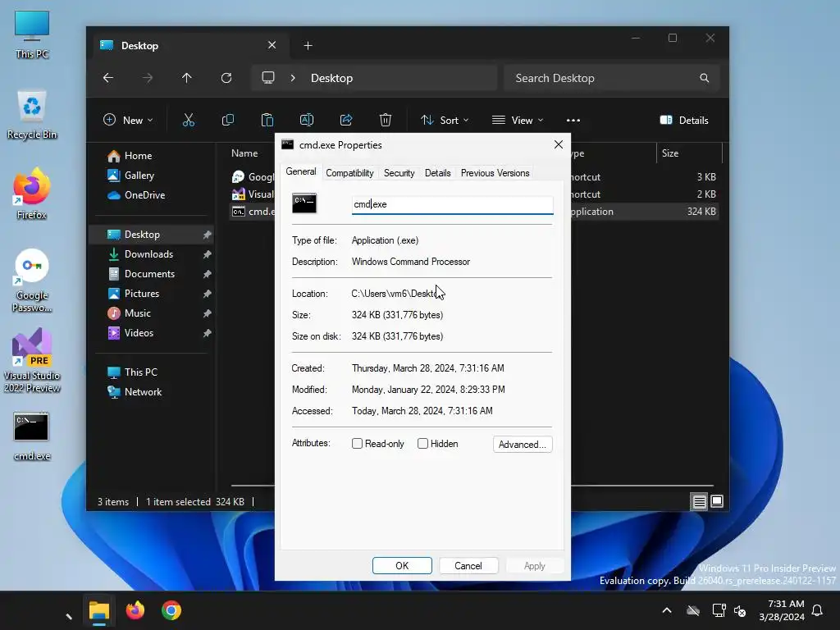This screenshot has height=630, width=840.
Task: Click the Paste clipboard icon in Explorer toolbar
Action: 267,120
